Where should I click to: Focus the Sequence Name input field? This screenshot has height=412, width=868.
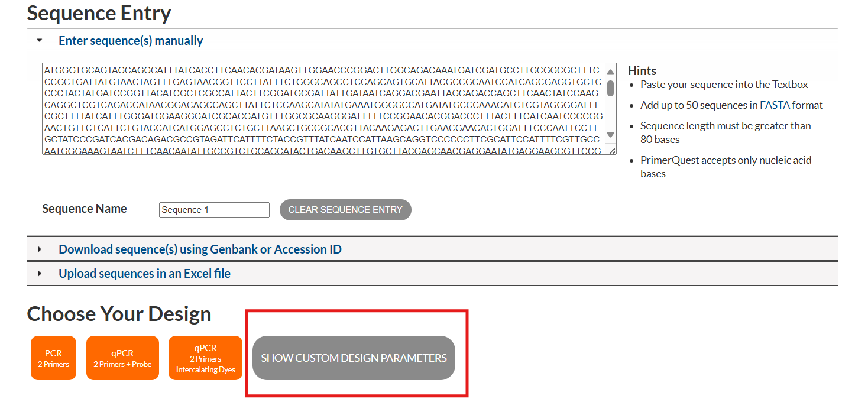214,210
